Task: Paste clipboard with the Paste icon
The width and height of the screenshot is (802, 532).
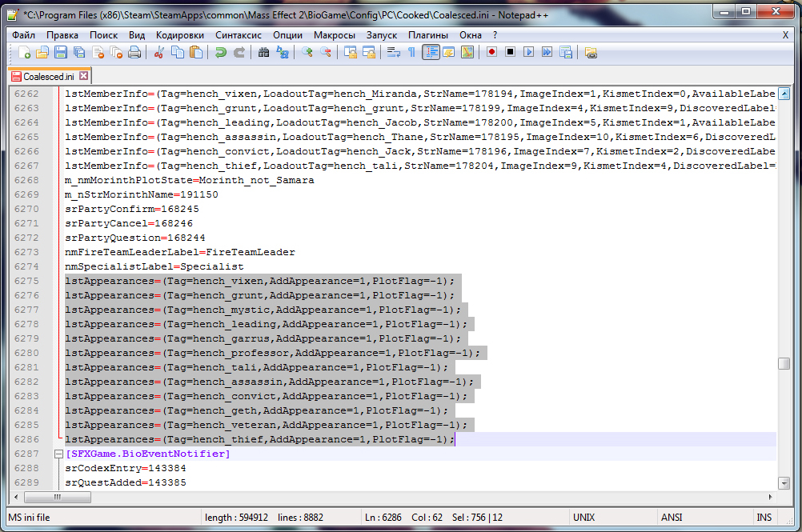Action: [x=196, y=52]
